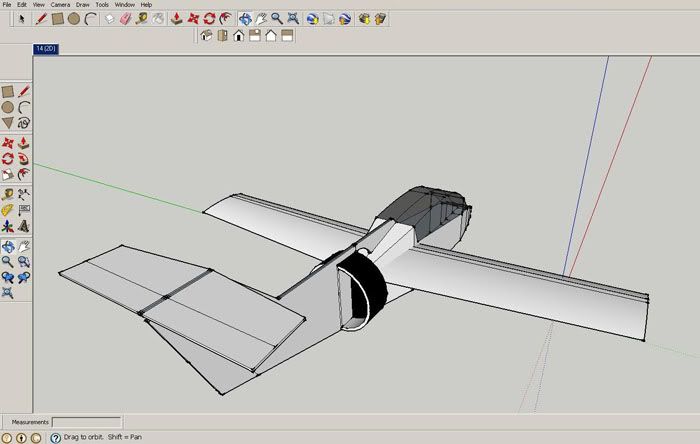700x444 pixels.
Task: Click inside the Measurements input box
Action: click(87, 422)
